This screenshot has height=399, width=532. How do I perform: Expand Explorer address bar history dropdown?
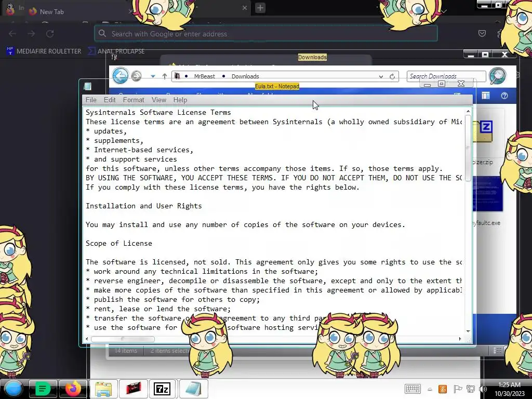tap(381, 77)
